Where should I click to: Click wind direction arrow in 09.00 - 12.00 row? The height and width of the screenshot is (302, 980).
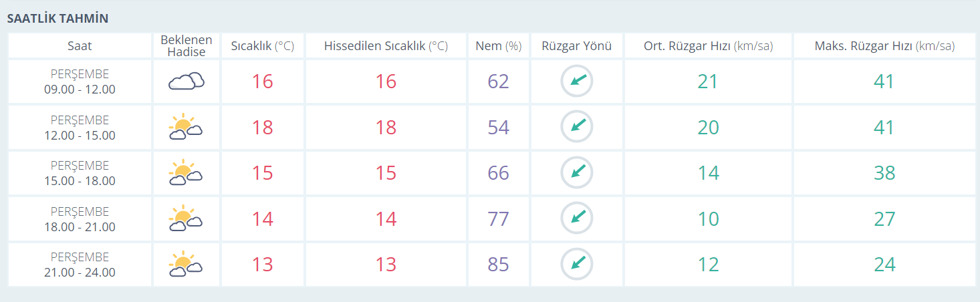tap(577, 82)
